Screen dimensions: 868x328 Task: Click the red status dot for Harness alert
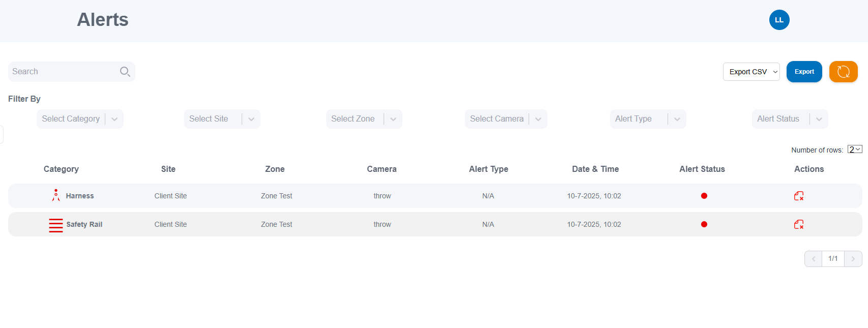tap(704, 196)
